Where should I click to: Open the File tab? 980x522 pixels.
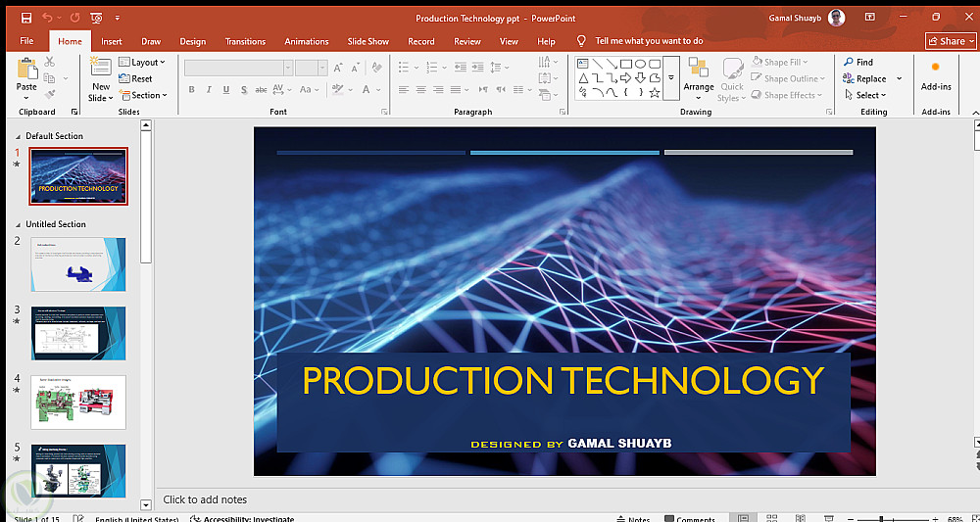tap(26, 41)
